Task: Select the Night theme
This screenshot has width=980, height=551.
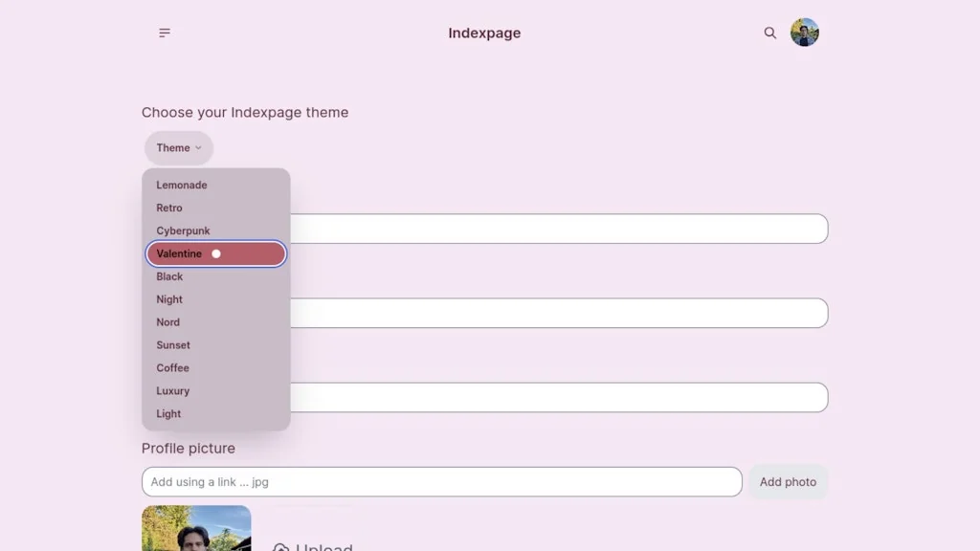Action: (x=169, y=299)
